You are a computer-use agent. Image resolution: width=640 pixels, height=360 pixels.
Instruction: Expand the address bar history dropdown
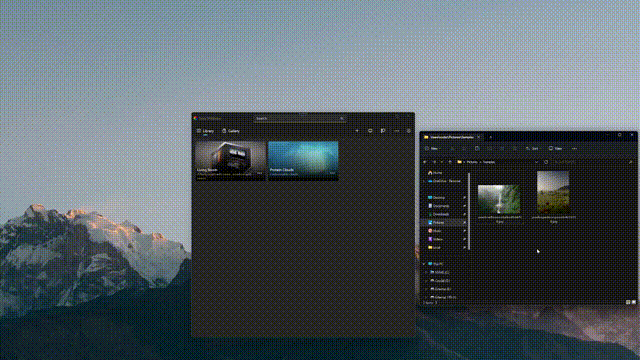(x=536, y=162)
